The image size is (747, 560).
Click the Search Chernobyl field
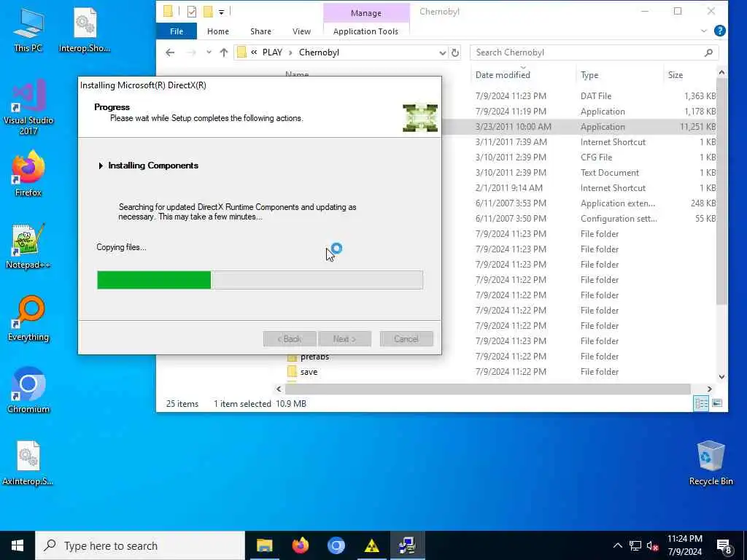[594, 52]
